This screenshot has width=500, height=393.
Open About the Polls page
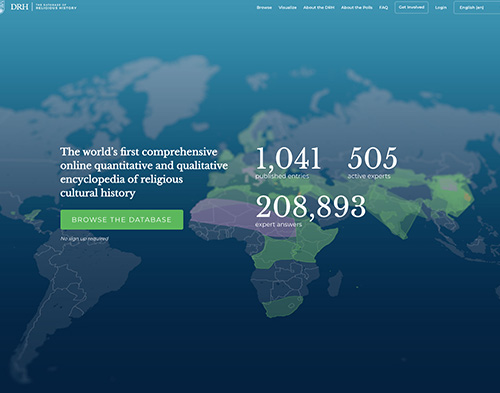pyautogui.click(x=356, y=7)
